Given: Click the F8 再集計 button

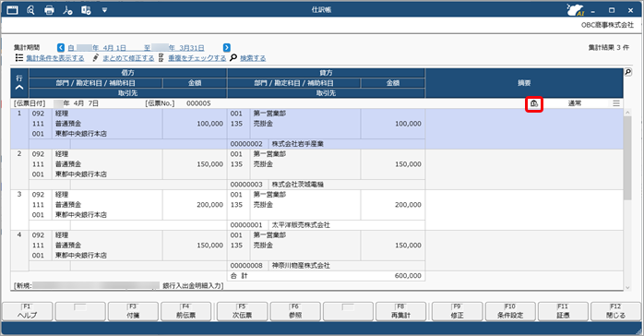Looking at the screenshot, I should (400, 311).
